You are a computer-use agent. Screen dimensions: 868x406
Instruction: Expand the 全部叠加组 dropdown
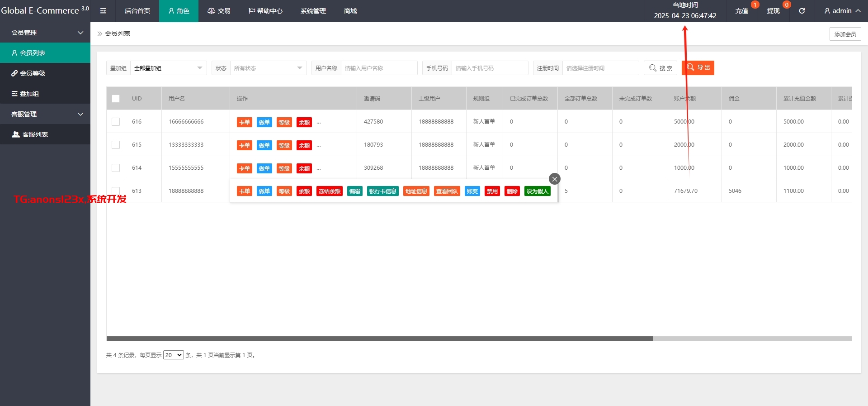pos(168,68)
